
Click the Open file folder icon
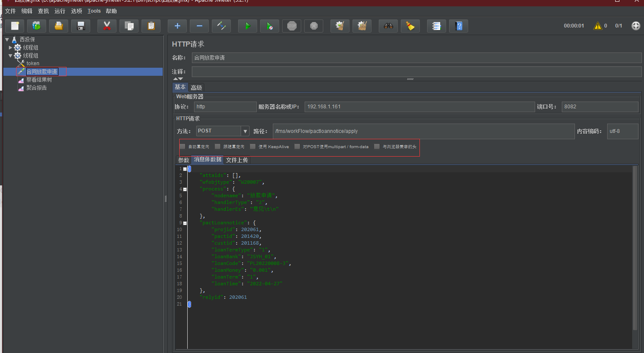tap(59, 26)
